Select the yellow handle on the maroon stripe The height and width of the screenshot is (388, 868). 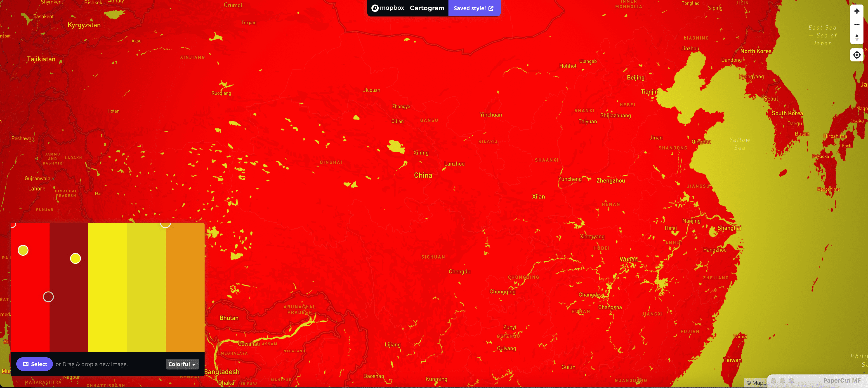pyautogui.click(x=75, y=258)
